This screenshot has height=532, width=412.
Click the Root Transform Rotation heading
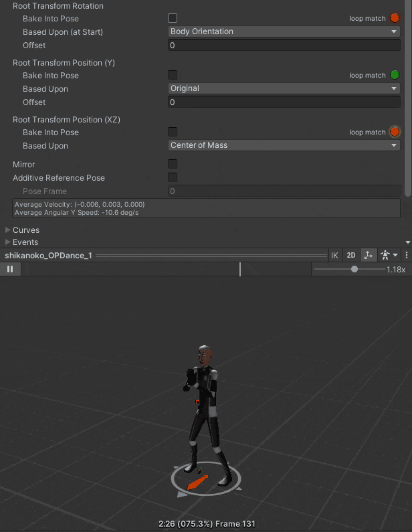pos(58,6)
